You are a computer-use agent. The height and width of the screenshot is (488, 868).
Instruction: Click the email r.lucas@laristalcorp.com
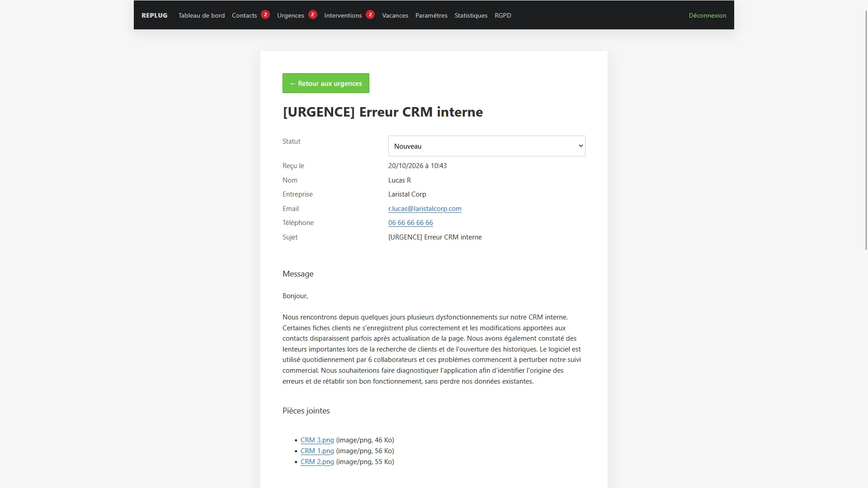pos(425,209)
